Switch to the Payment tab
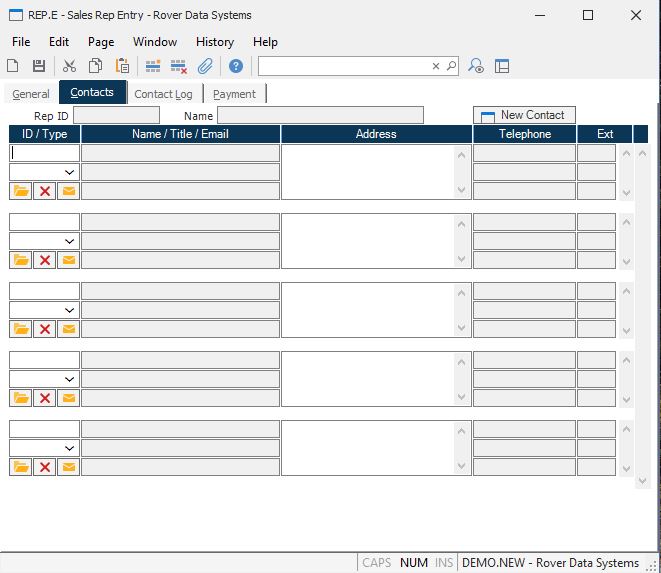Screen dimensions: 661x573 coord(234,94)
